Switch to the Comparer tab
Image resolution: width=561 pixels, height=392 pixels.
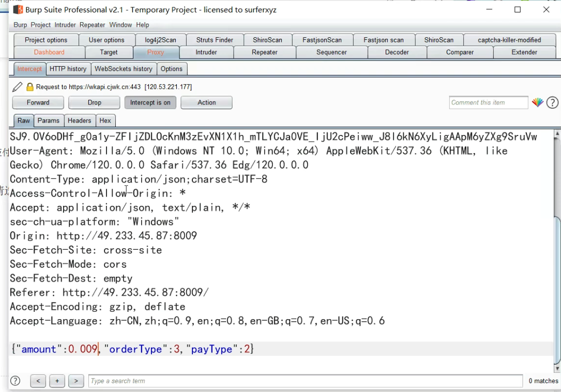(x=460, y=52)
